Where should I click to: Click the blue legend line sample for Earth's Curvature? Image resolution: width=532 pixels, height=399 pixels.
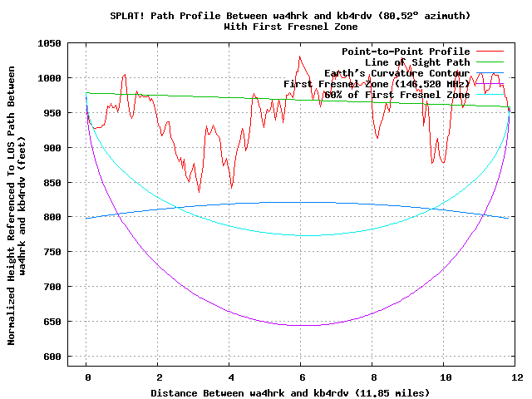pos(490,72)
